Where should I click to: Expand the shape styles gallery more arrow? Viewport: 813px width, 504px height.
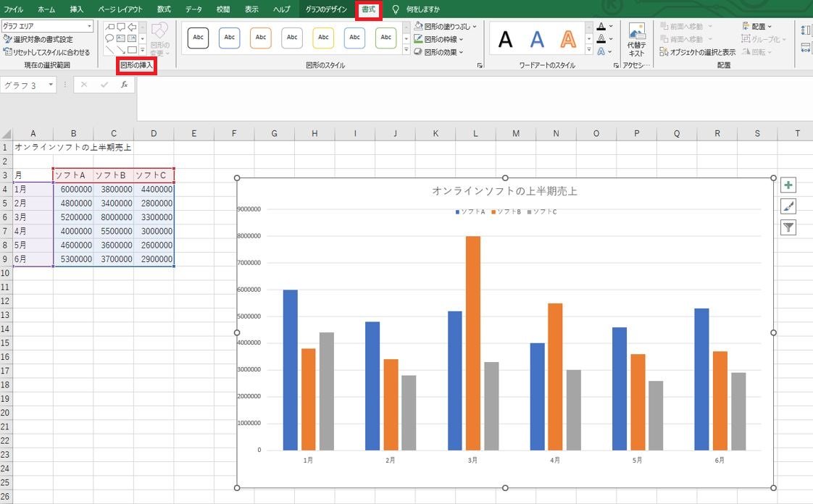tap(406, 50)
